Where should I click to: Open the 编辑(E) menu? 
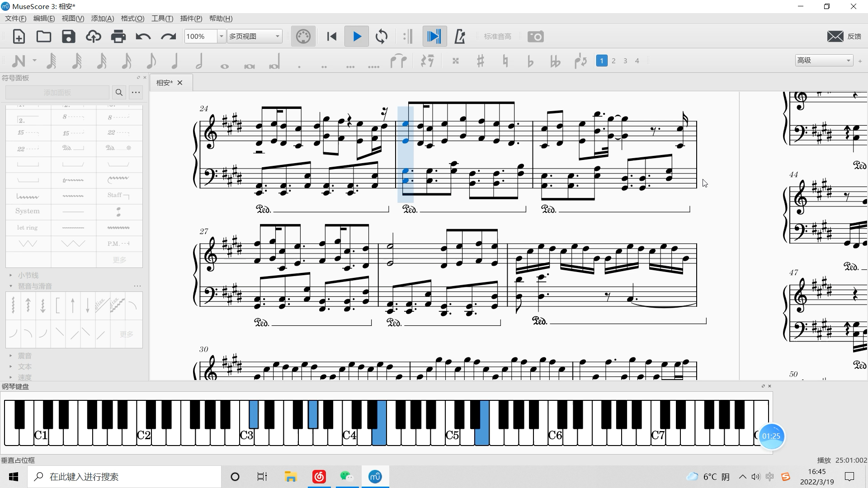[x=44, y=19]
